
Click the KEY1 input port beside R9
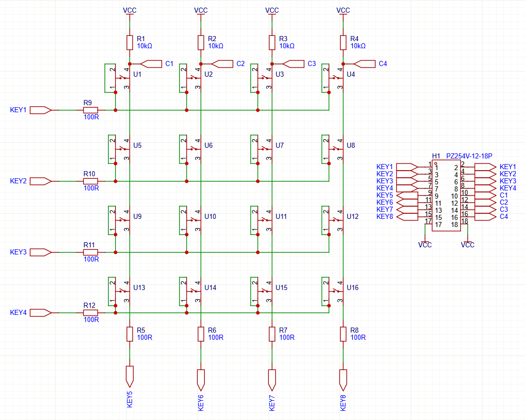[x=41, y=110]
